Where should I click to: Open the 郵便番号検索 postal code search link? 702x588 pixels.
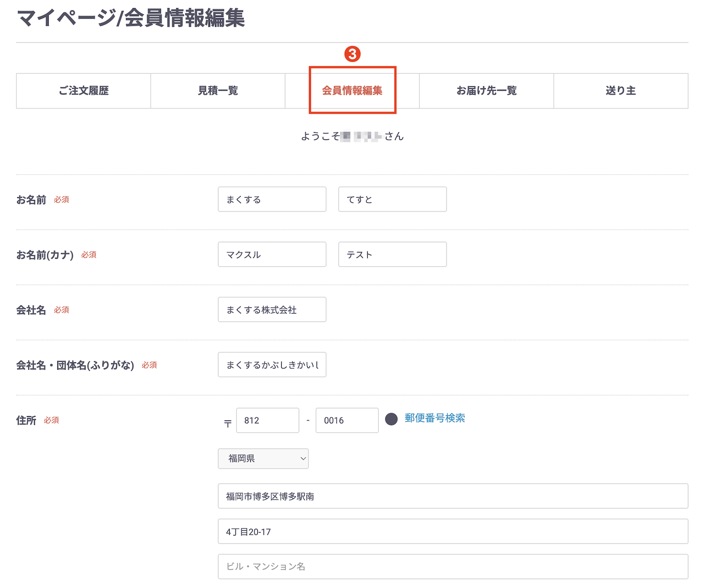point(435,419)
